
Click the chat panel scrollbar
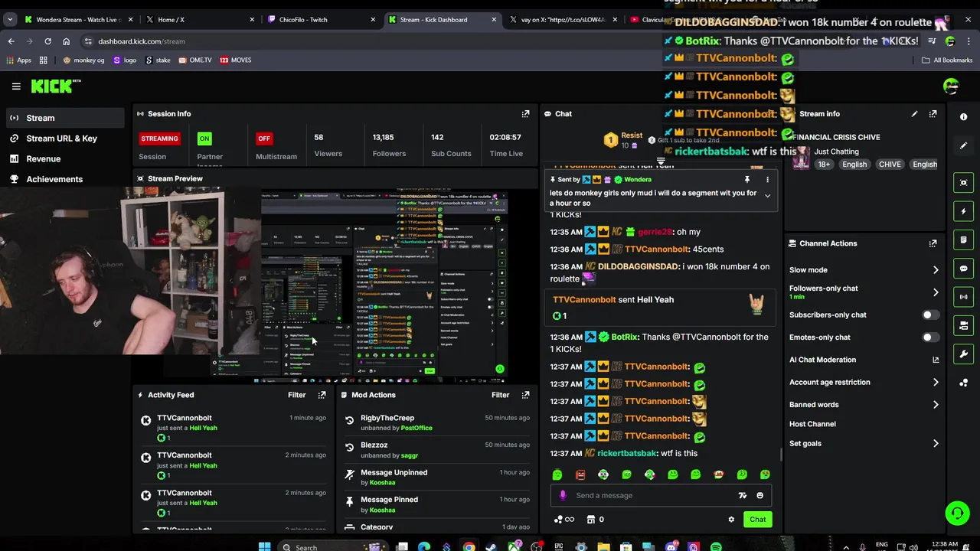pyautogui.click(x=781, y=455)
